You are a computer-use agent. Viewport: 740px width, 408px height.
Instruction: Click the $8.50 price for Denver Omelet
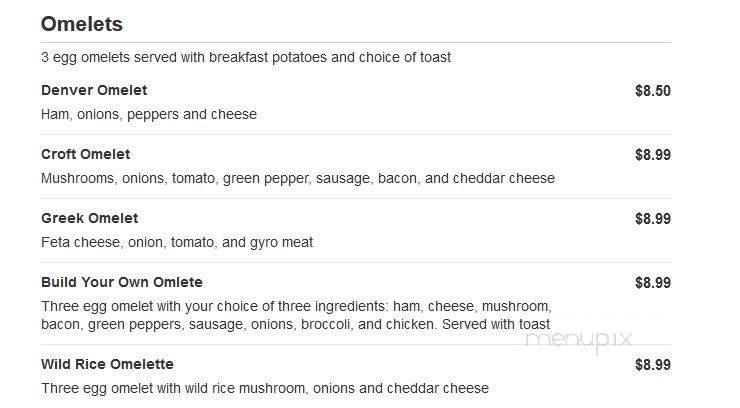click(653, 91)
